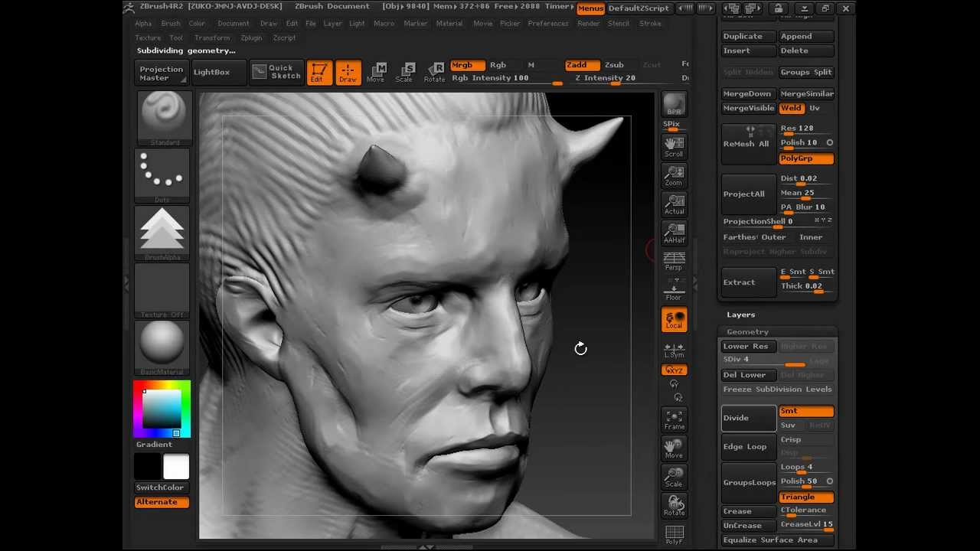Toggle the Local transformations icon
This screenshot has height=551, width=980.
675,320
